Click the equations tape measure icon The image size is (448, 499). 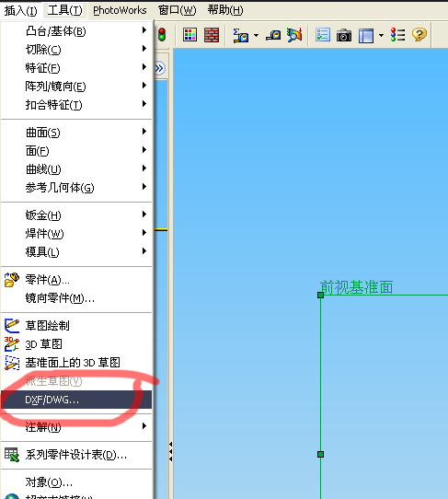click(240, 35)
